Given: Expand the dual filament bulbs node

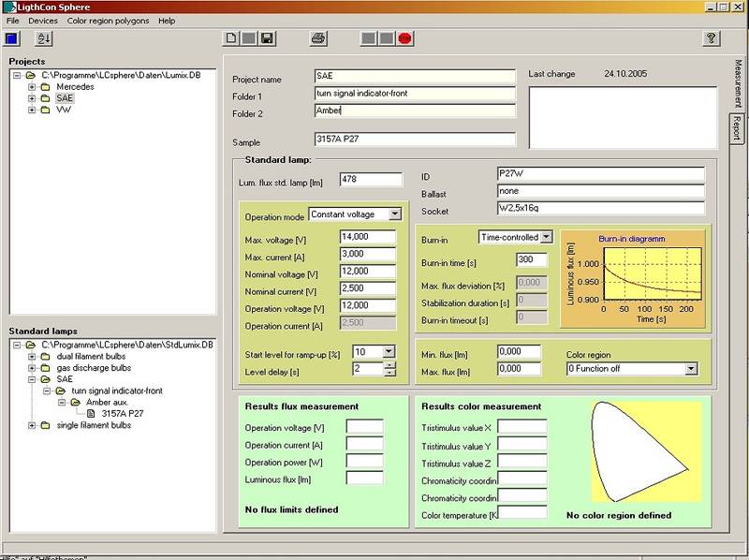Looking at the screenshot, I should pyautogui.click(x=32, y=357).
